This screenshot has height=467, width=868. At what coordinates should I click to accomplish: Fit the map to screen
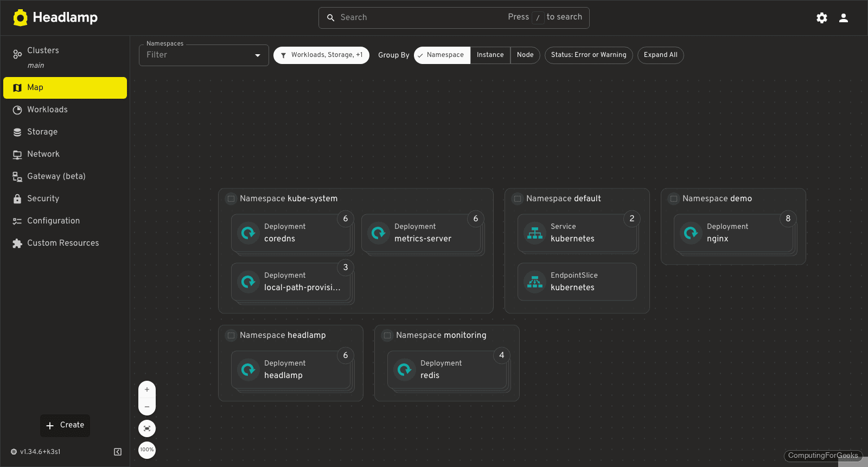click(147, 428)
